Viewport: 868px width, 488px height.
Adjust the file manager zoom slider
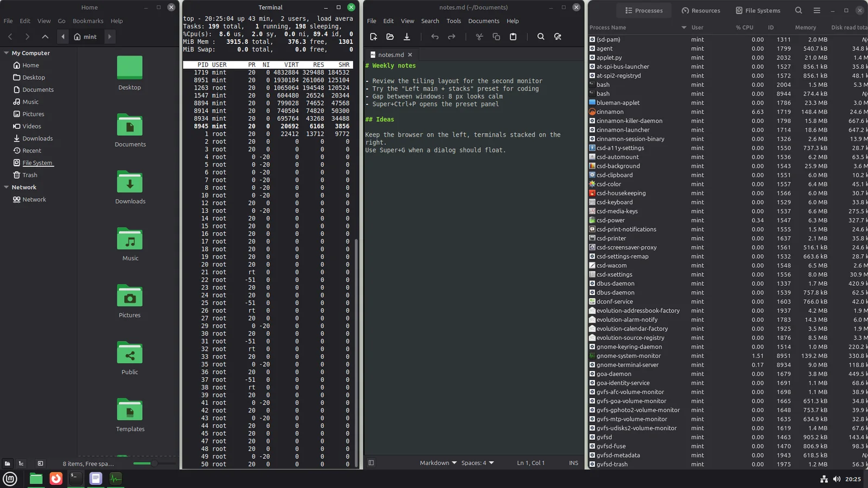[155, 464]
